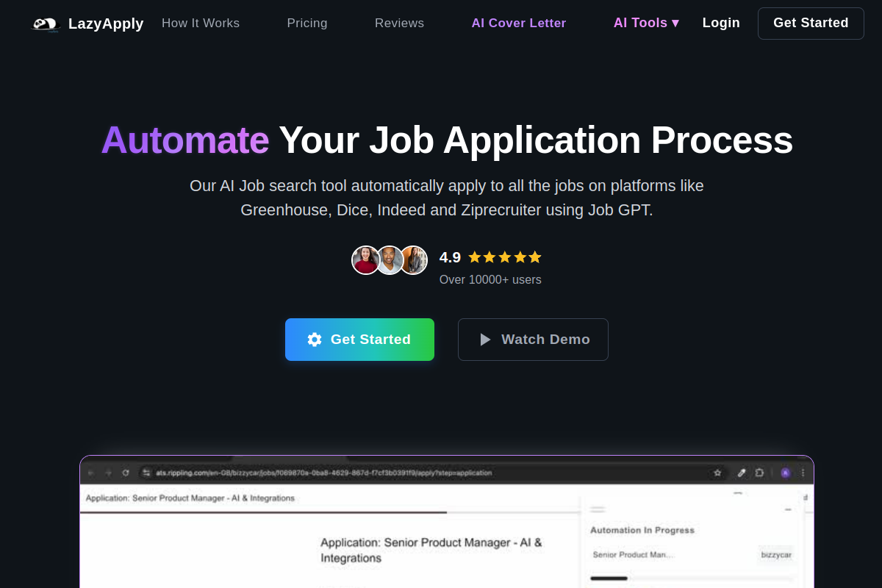Go to the Pricing page
This screenshot has height=588, width=882.
tap(307, 24)
